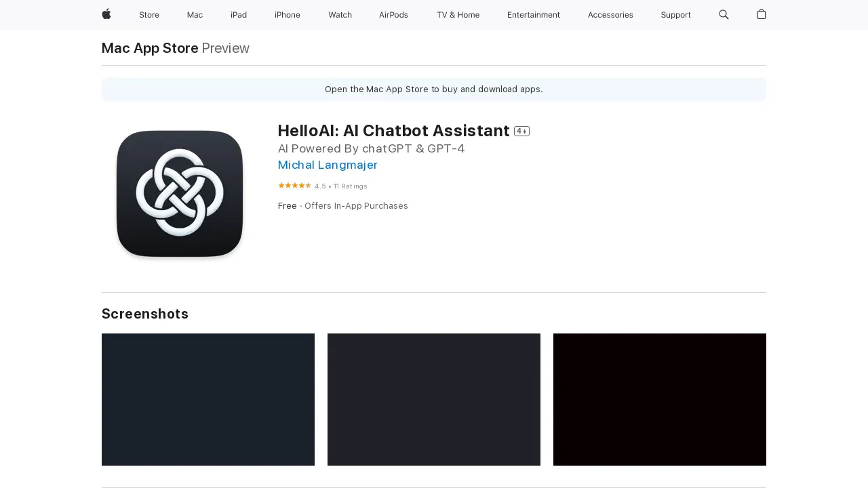Click the subtitle AI Powered By chatGPT & GPT-4
868x488 pixels.
tap(372, 148)
